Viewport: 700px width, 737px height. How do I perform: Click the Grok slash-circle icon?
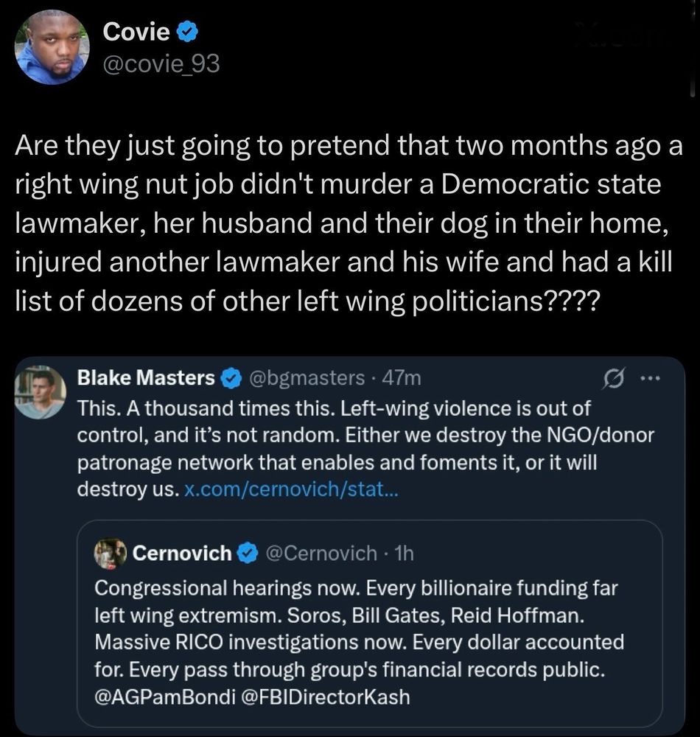614,378
